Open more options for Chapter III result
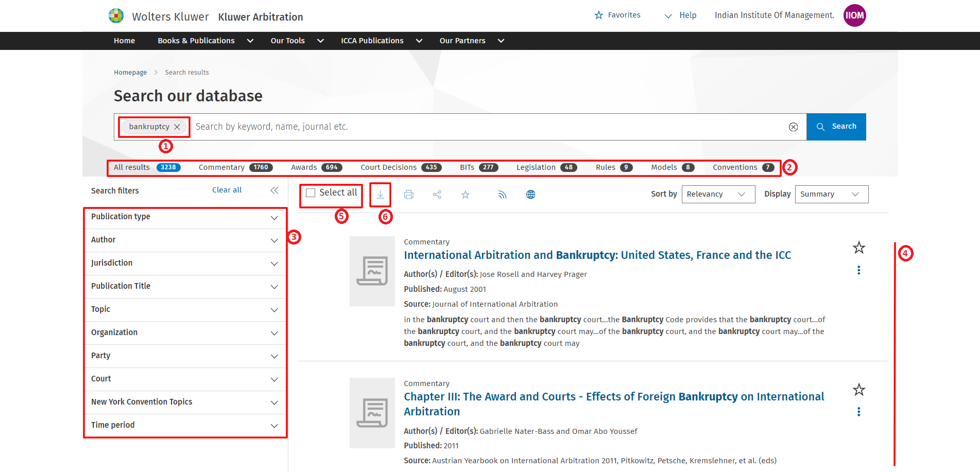 tap(858, 412)
